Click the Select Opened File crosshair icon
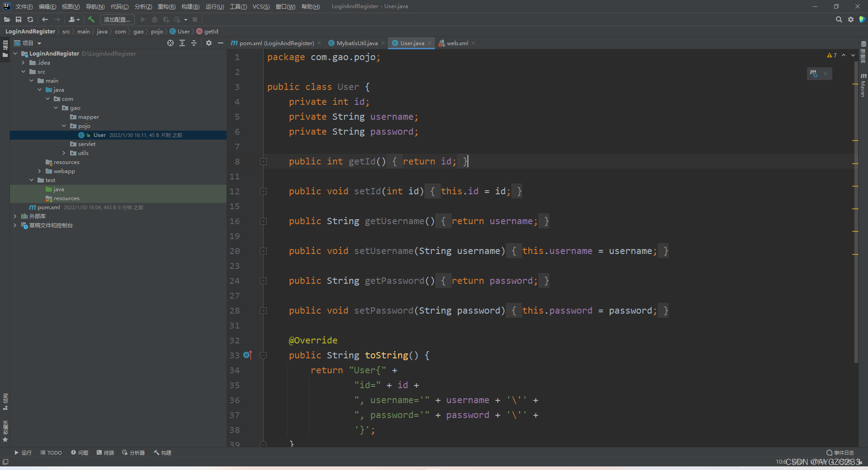868x470 pixels. pos(170,43)
